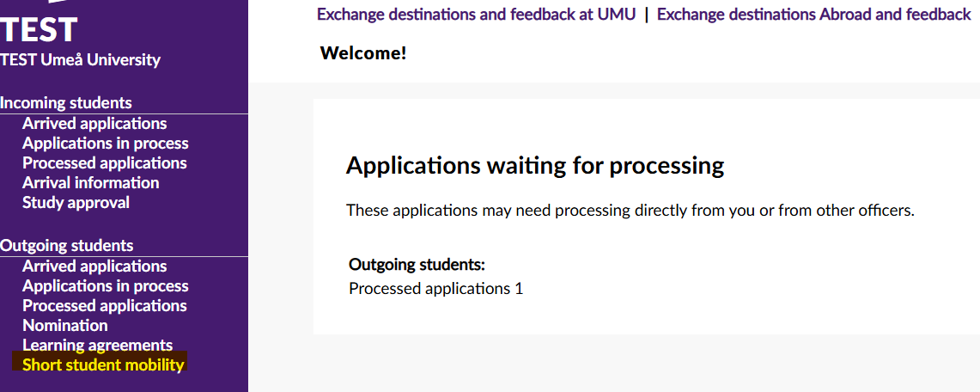Screen dimensions: 980x392
Task: Open Applications in process under Incoming students
Action: click(105, 144)
